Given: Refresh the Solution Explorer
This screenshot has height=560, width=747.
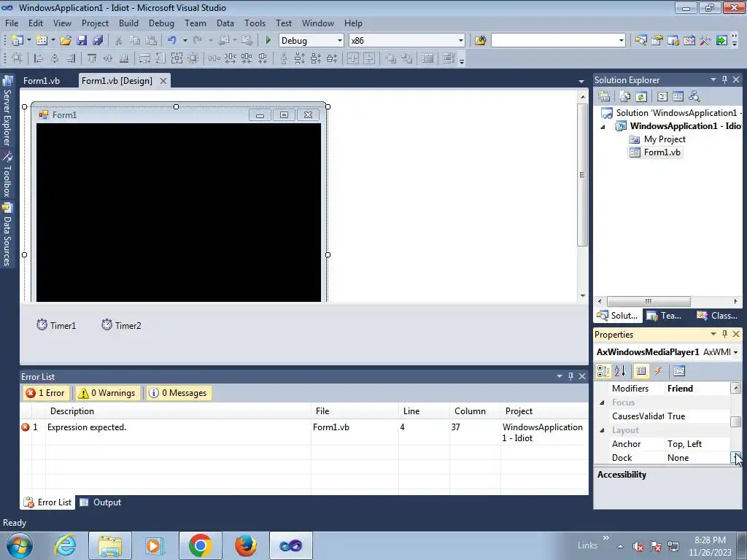Looking at the screenshot, I should (641, 97).
